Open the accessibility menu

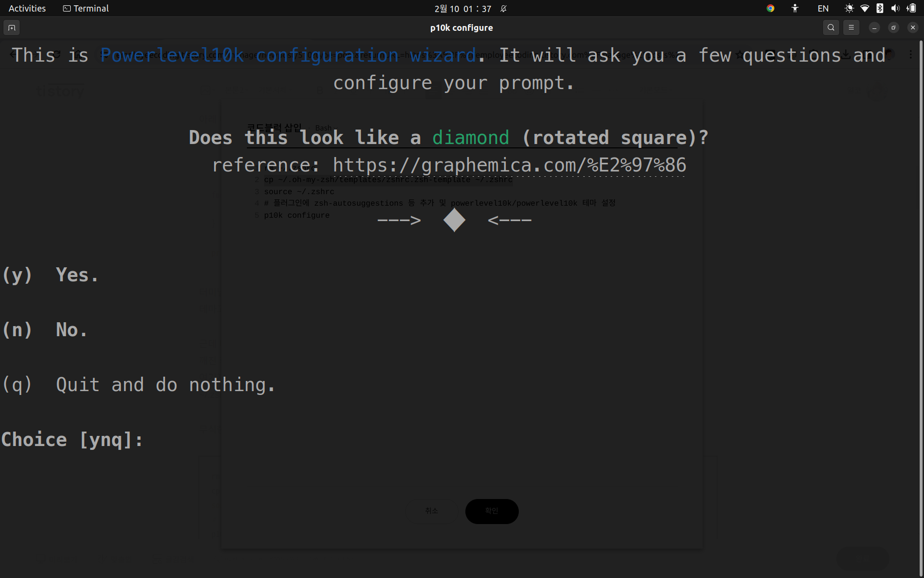(795, 8)
